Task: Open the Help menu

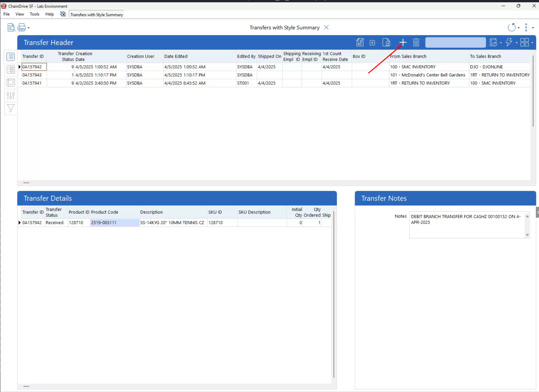Action: [x=50, y=14]
